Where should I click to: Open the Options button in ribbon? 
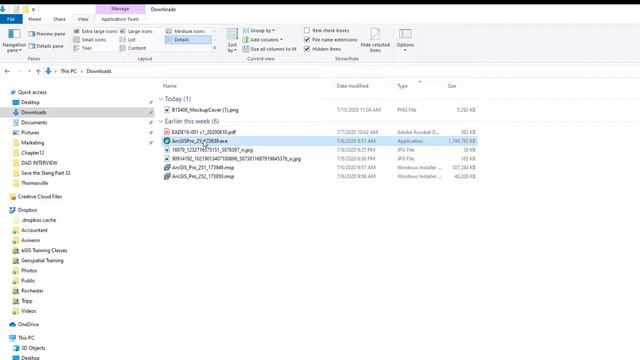pos(405,40)
